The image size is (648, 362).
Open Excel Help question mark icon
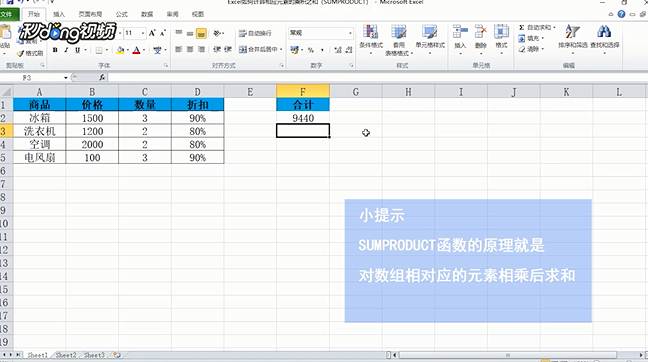621,14
